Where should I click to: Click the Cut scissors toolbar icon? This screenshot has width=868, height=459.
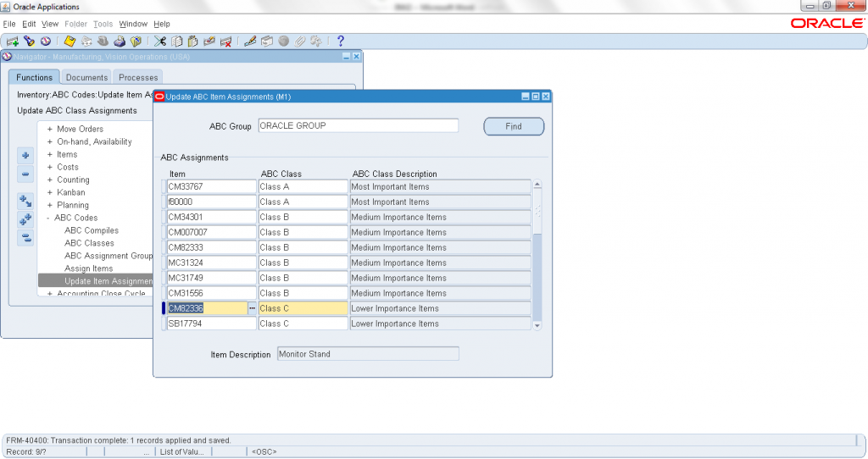tap(160, 41)
